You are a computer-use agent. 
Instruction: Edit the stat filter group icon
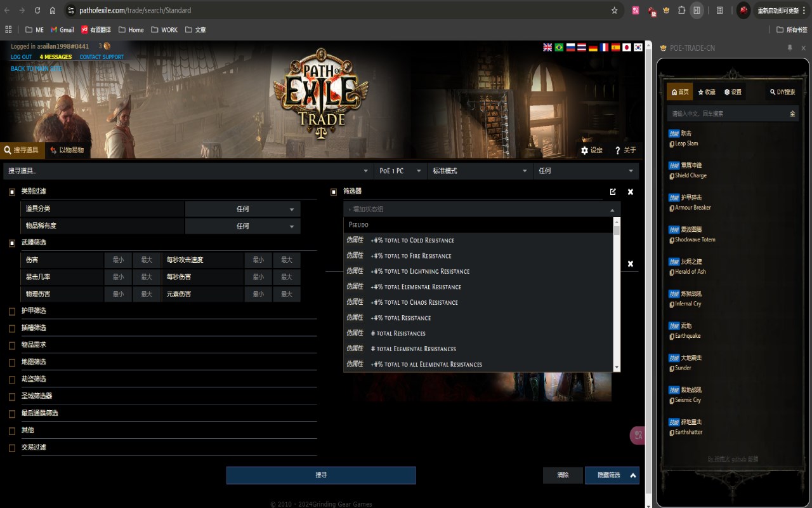pos(613,191)
